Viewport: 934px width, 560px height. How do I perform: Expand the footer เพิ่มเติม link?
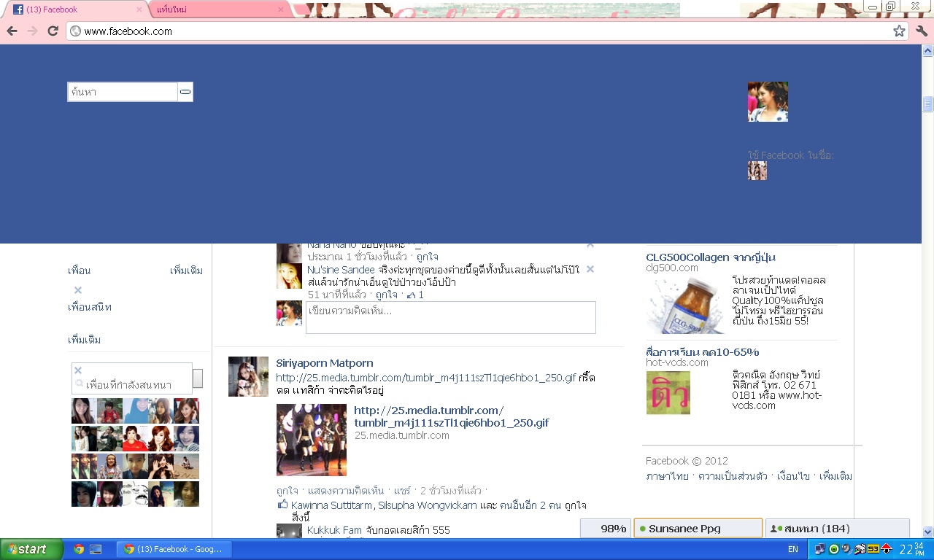[x=835, y=476]
